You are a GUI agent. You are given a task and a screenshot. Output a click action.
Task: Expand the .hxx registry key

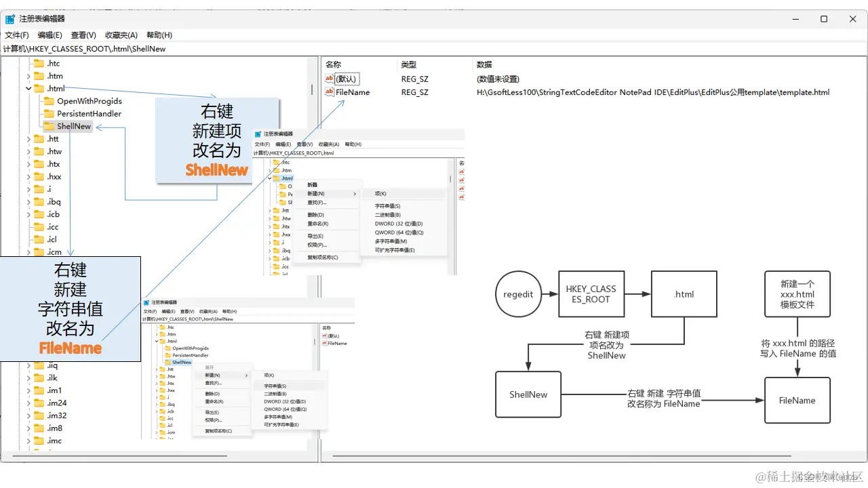click(28, 176)
